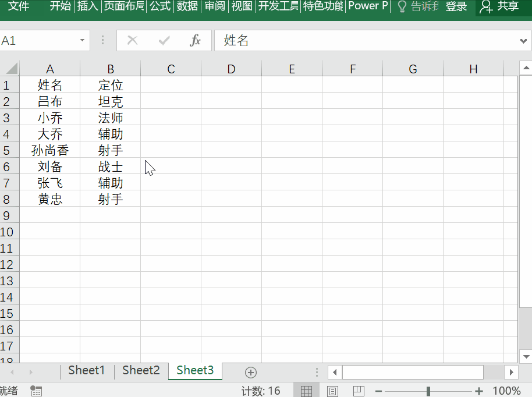Open the 视图 View tab
532x397 pixels.
(242, 6)
